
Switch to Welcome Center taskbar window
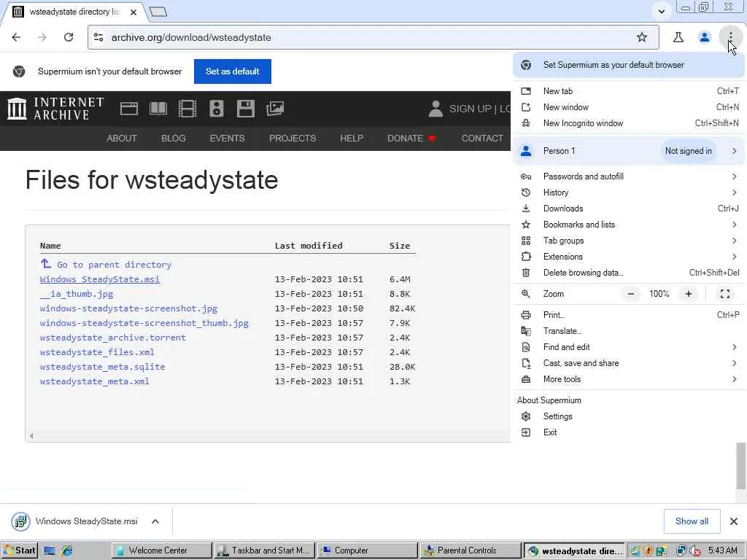(x=161, y=551)
